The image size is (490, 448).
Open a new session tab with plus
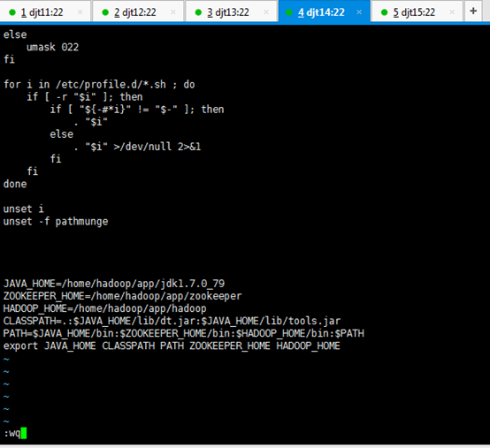(x=473, y=11)
